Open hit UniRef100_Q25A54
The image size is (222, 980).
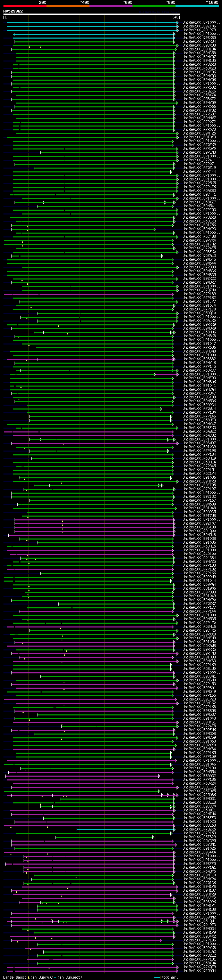(199, 971)
